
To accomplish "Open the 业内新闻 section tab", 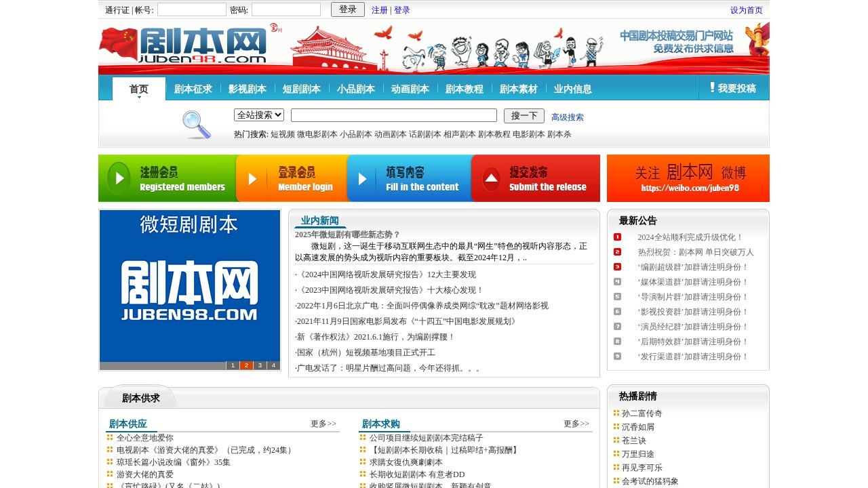I will pos(319,220).
